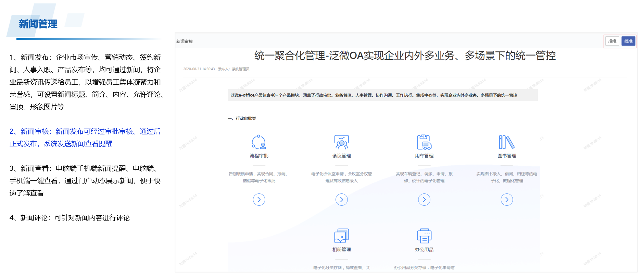644x275 pixels.
Task: Open the 相册管理 album management icon
Action: pyautogui.click(x=342, y=236)
